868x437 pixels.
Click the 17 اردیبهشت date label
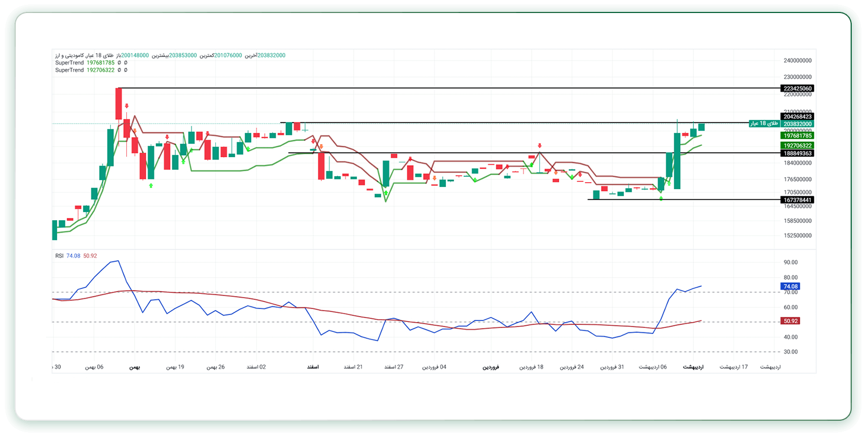coord(733,367)
